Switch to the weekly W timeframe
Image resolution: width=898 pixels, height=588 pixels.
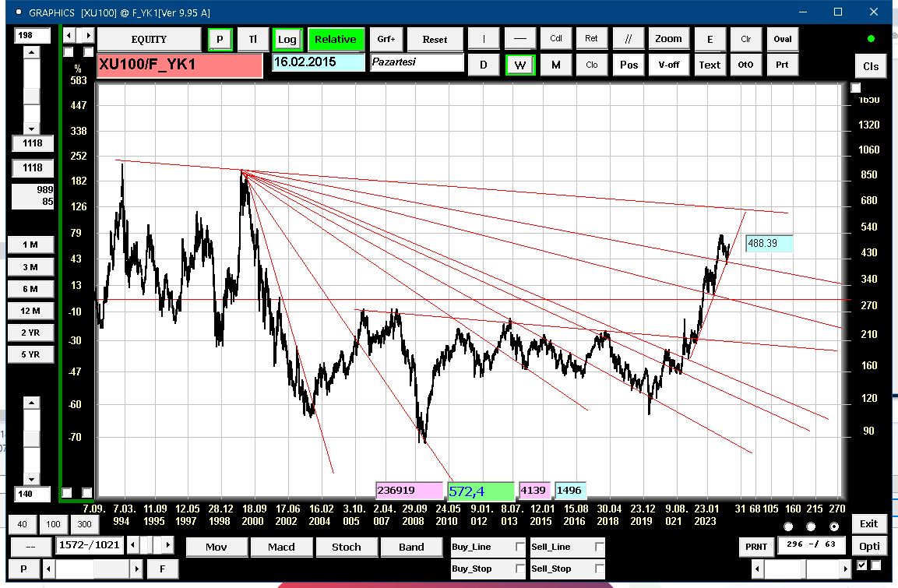coord(520,65)
